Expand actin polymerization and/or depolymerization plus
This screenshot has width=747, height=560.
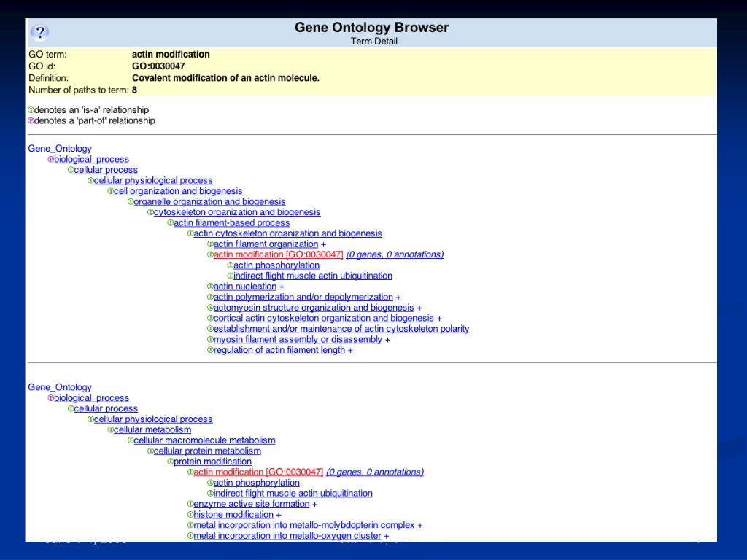(x=398, y=297)
